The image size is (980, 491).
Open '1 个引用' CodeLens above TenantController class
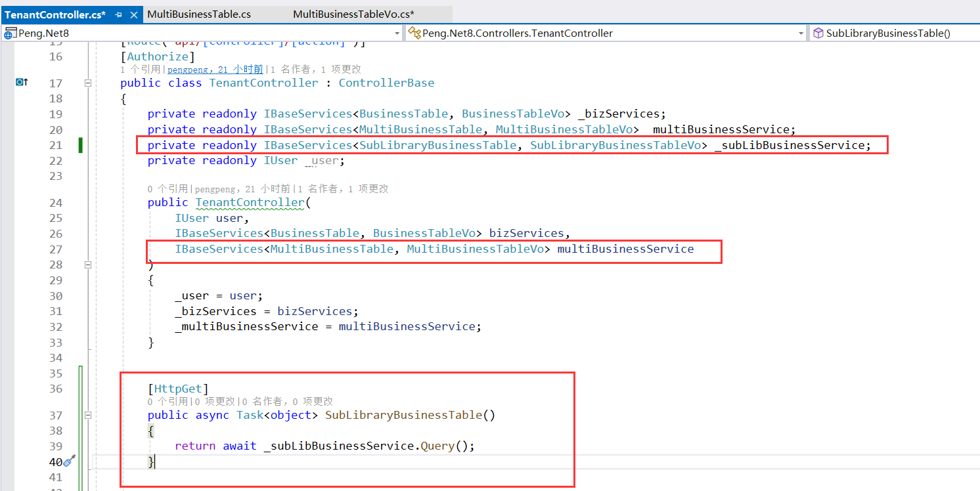(x=141, y=69)
